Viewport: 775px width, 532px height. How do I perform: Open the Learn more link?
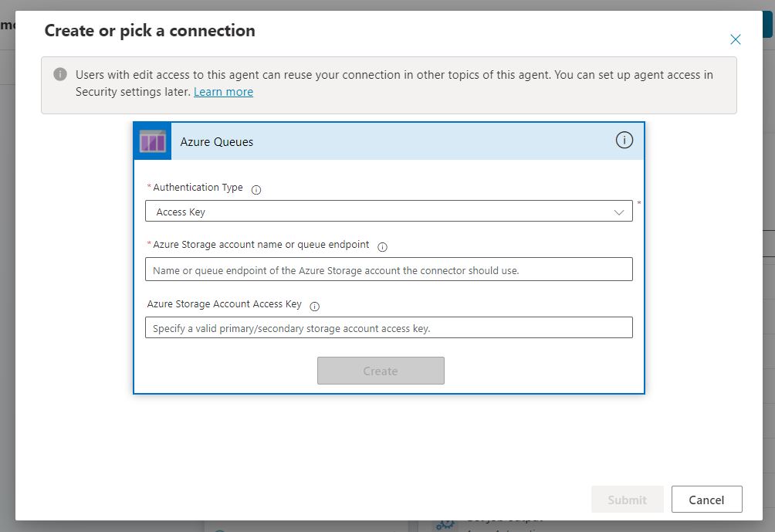tap(223, 92)
